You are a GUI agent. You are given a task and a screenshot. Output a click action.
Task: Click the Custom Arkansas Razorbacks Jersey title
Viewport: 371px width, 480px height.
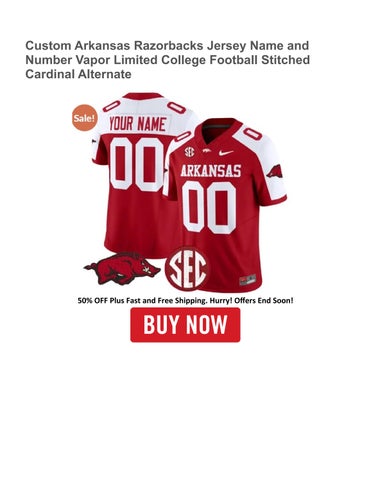[168, 60]
